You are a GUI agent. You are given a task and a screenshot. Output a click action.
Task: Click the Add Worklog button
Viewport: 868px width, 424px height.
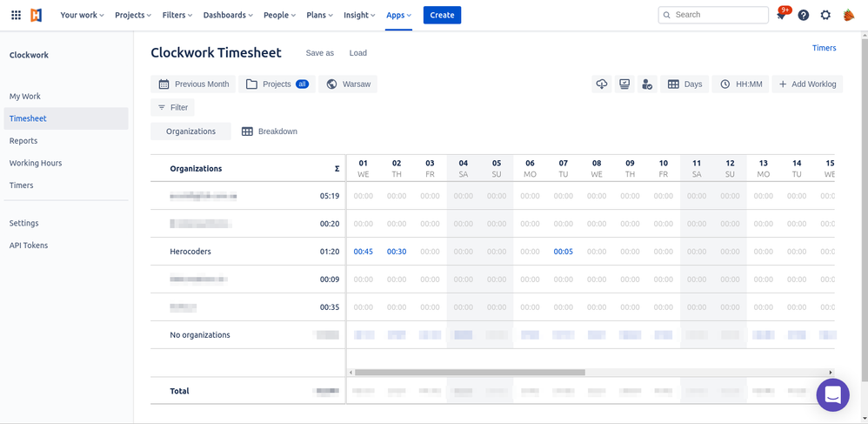[807, 84]
